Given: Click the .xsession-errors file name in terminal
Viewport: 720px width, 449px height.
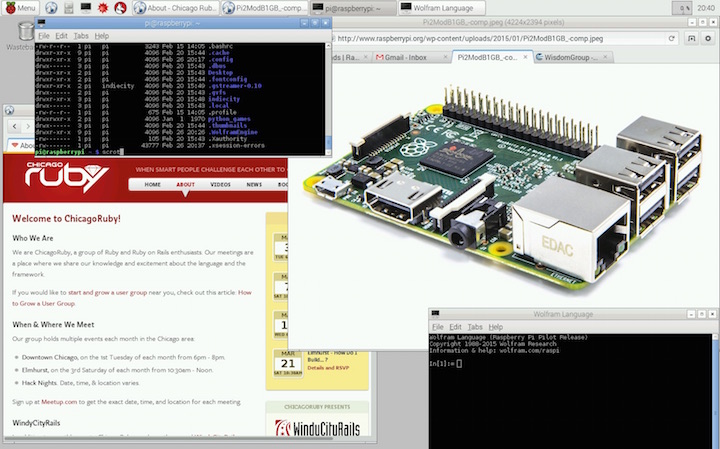Looking at the screenshot, I should [236, 146].
